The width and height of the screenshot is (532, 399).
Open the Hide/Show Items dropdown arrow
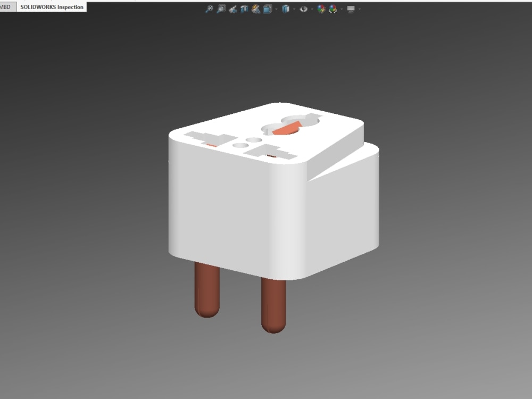click(x=311, y=9)
